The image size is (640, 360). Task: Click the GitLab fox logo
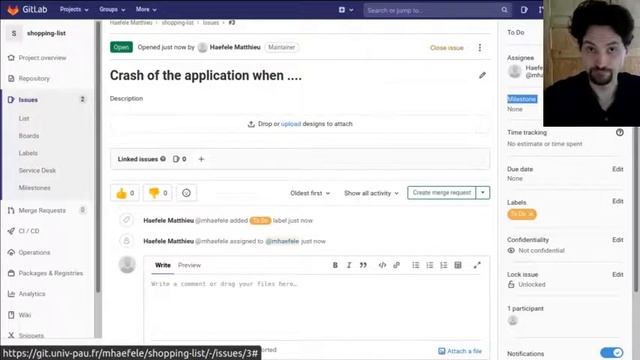tap(13, 9)
